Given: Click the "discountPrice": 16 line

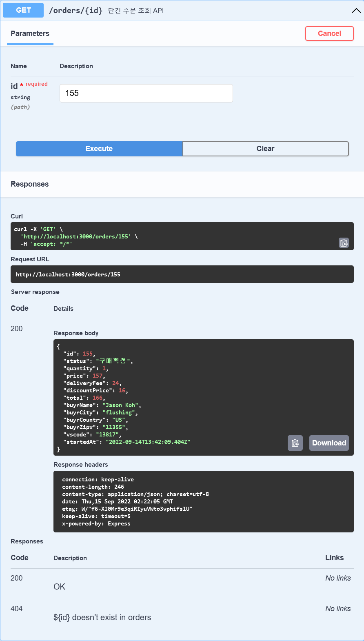Looking at the screenshot, I should coord(95,391).
